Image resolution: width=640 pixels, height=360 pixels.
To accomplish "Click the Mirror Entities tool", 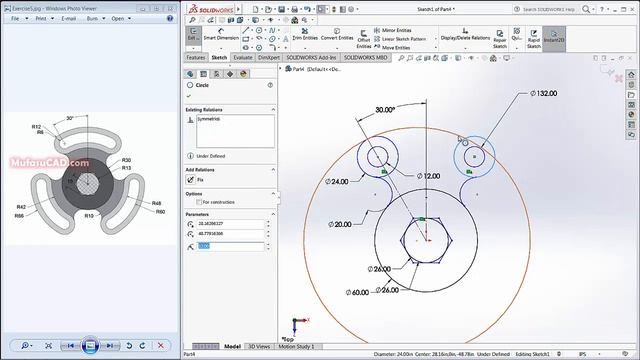I will point(392,30).
